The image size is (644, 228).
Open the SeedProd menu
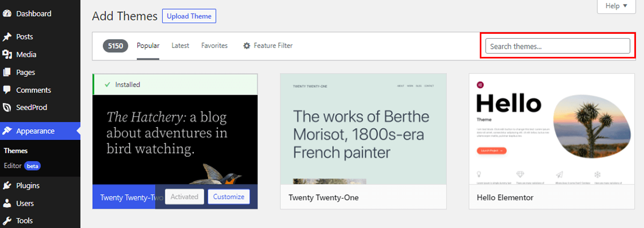click(x=40, y=108)
